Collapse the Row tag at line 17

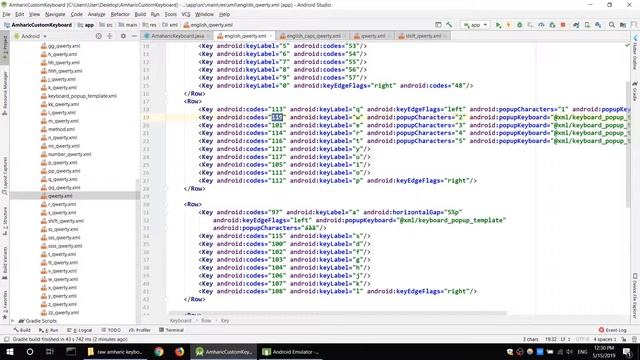click(167, 101)
